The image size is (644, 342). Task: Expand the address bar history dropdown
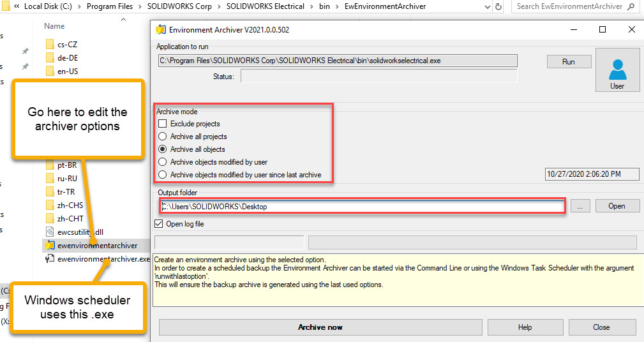pos(487,6)
